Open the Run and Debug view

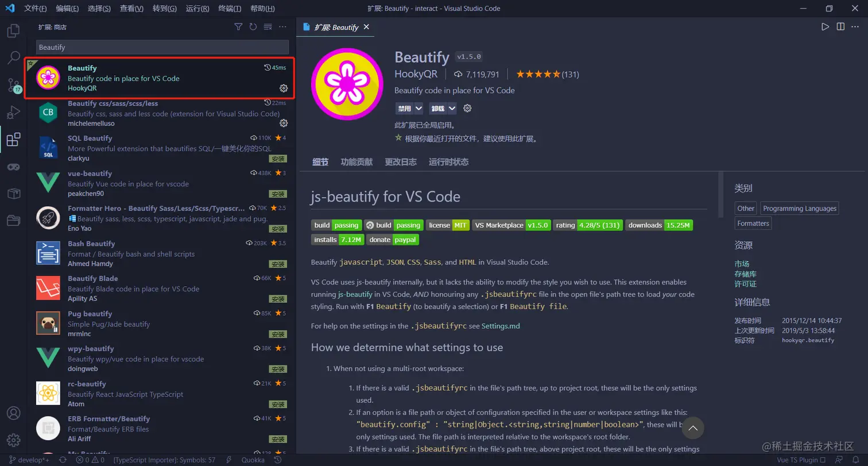click(x=13, y=112)
